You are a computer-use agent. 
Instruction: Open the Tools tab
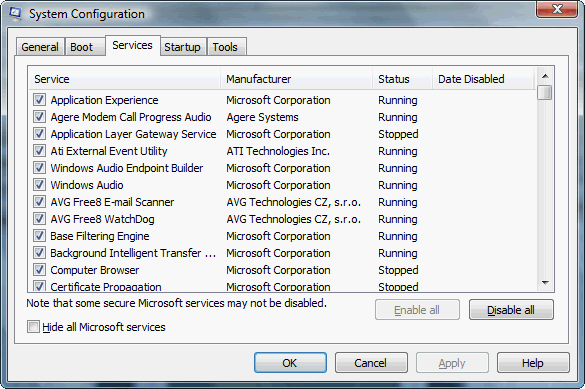(x=226, y=47)
